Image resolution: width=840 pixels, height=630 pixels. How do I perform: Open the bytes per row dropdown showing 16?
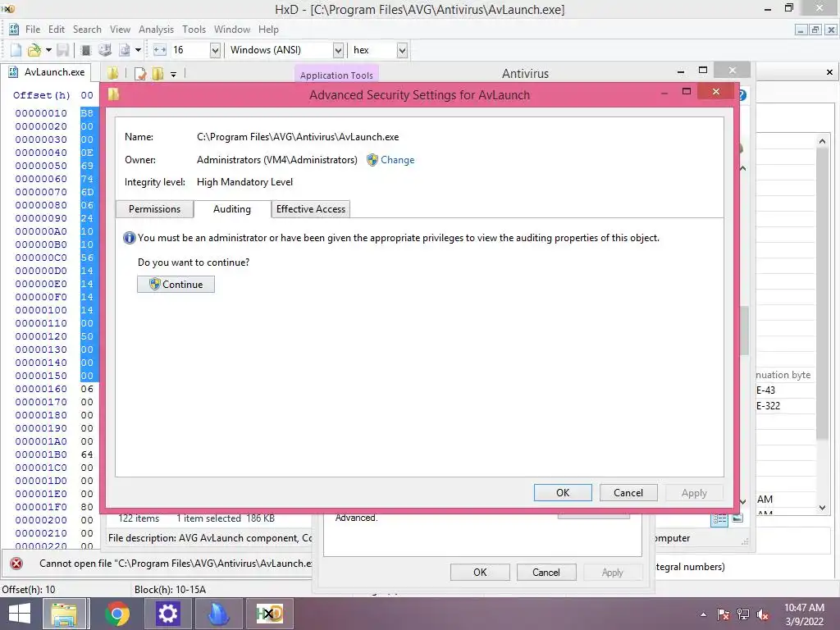[x=215, y=50]
